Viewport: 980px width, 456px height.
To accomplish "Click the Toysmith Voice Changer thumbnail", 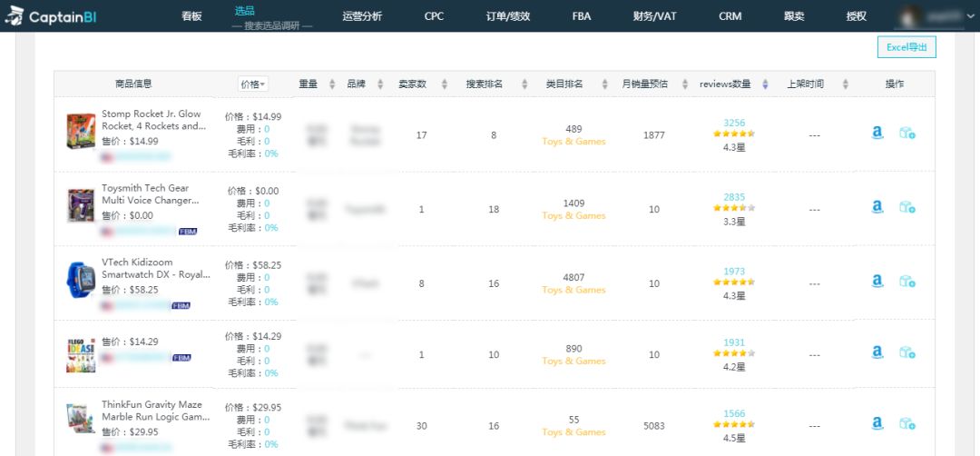I will (81, 206).
